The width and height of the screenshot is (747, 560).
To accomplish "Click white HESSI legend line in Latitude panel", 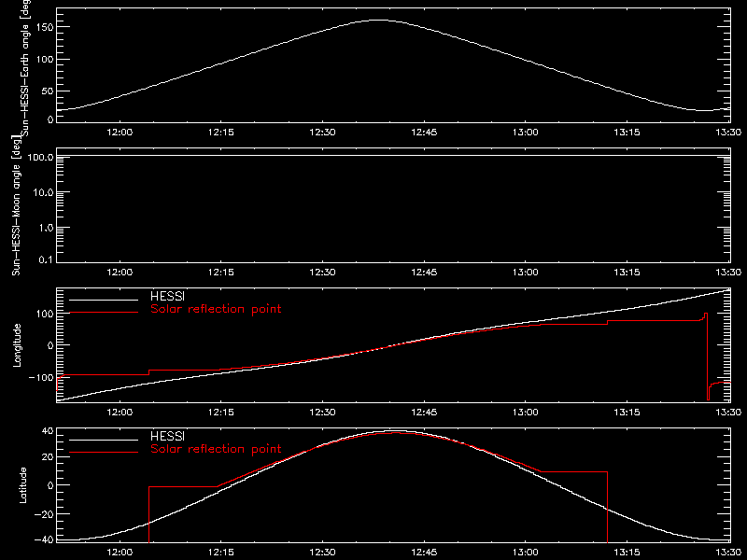I will pyautogui.click(x=104, y=440).
